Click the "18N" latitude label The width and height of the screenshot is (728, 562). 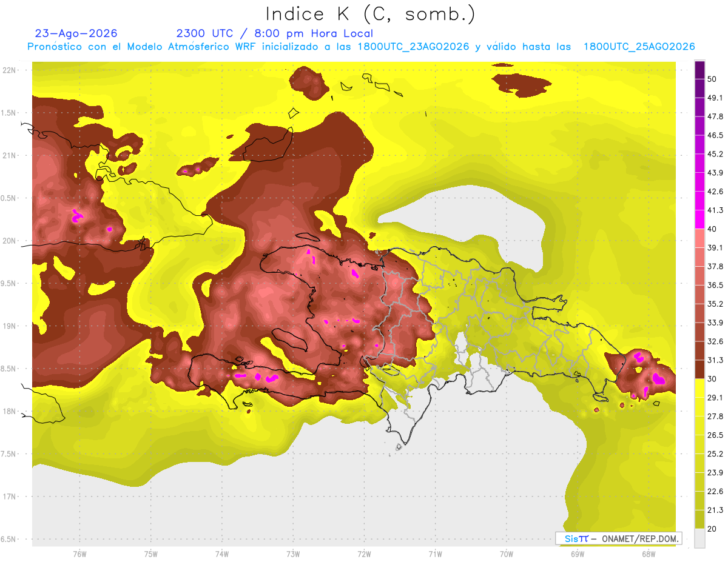(10, 412)
